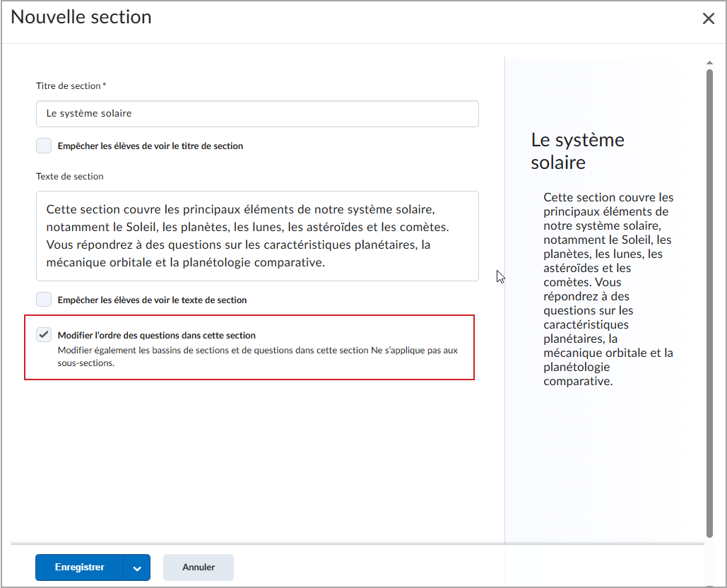Screen dimensions: 727x588
Task: Click the Enregistrer button
Action: (x=79, y=567)
